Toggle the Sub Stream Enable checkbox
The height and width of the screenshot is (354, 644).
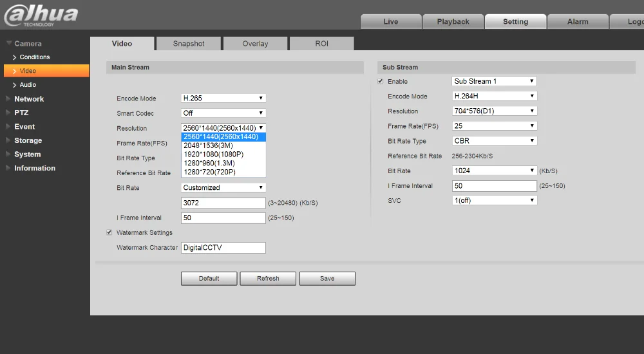tap(381, 81)
